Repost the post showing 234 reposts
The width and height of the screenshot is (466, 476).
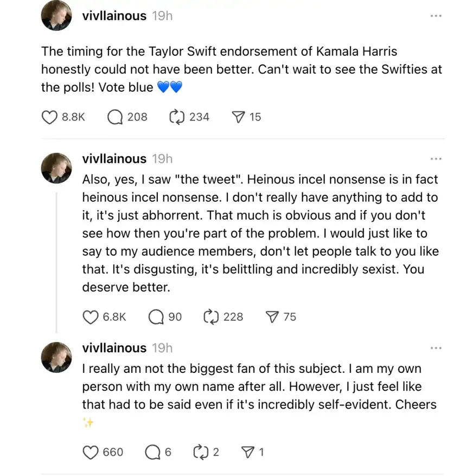tap(177, 117)
